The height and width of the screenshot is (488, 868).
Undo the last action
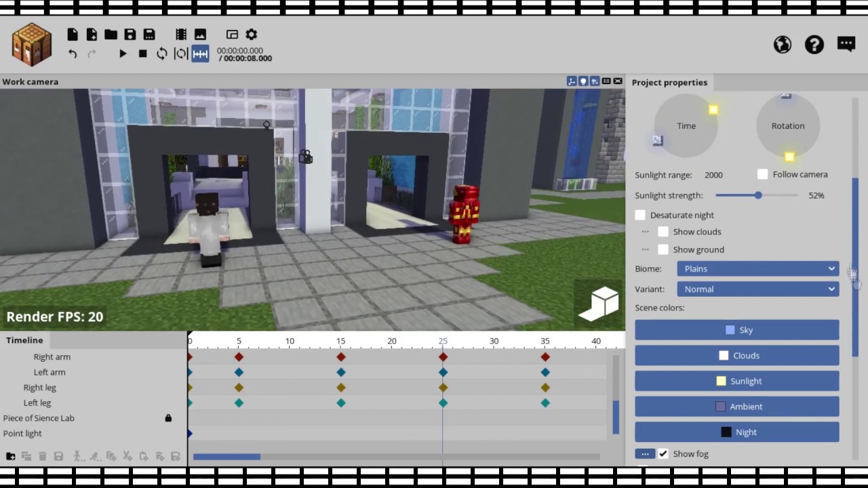[73, 54]
